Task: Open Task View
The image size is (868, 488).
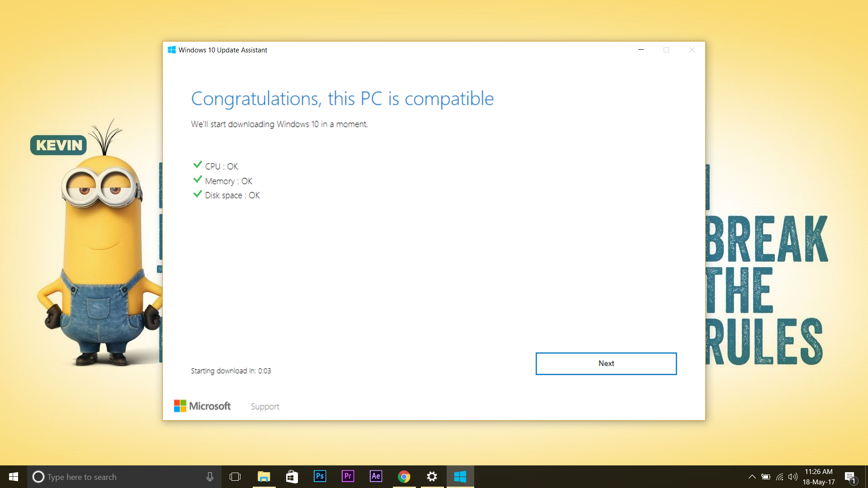Action: [235, 477]
